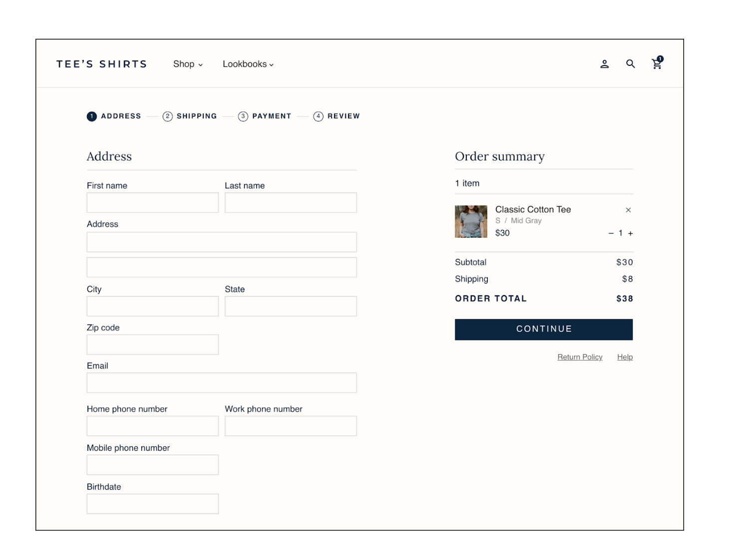Increase item quantity with the plus
This screenshot has height=560, width=746.
630,233
